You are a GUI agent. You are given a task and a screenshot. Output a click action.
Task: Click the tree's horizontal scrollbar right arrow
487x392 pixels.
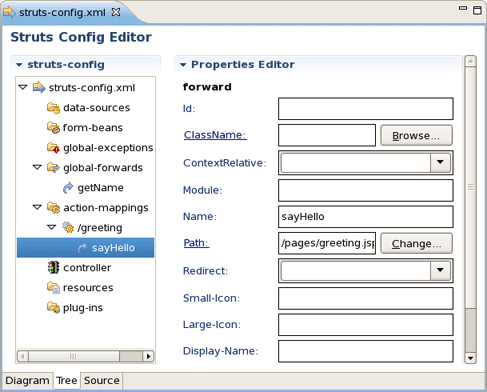148,356
